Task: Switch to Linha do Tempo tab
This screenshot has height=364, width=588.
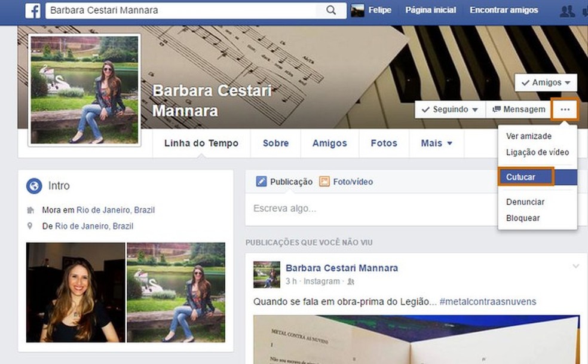Action: click(x=201, y=143)
